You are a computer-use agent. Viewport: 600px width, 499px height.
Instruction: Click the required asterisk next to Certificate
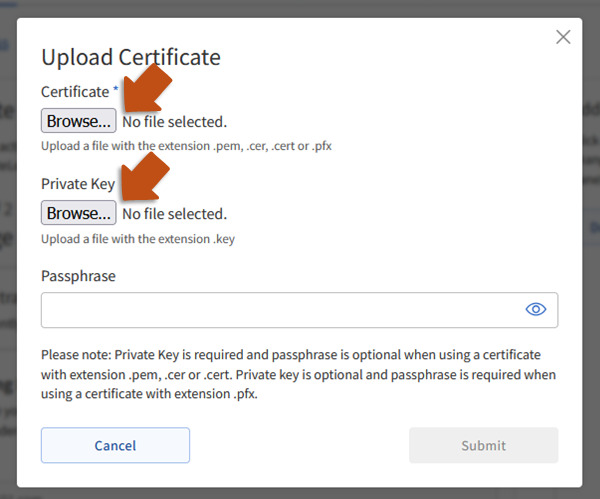click(115, 91)
